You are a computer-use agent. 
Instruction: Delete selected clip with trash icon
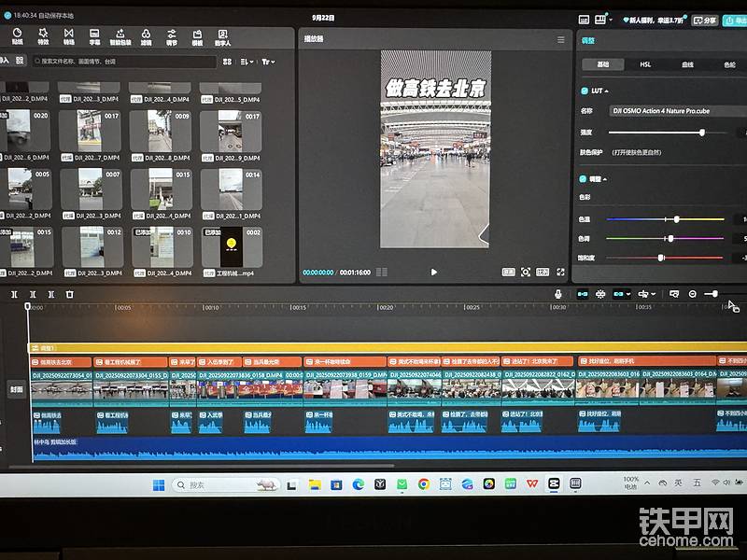pos(69,295)
